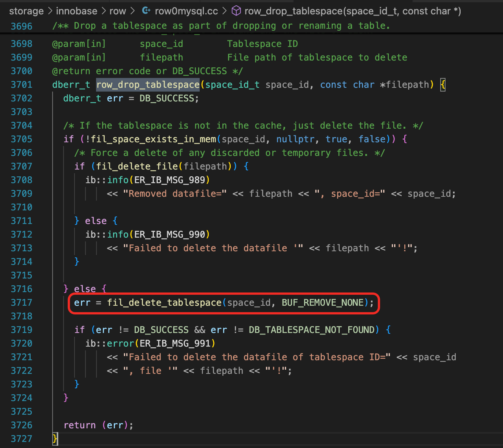The width and height of the screenshot is (503, 448).
Task: Click the ER_IB_MSG_989 identifier
Action: 170,180
